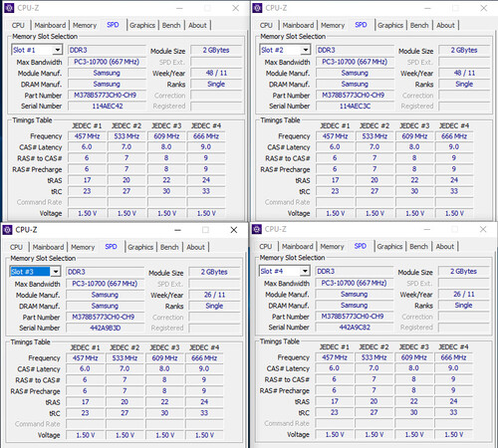Click Max Bandwidth PC3-10700 field in Slot #2 window
Screen dimensions: 498x448
pyautogui.click(x=355, y=62)
